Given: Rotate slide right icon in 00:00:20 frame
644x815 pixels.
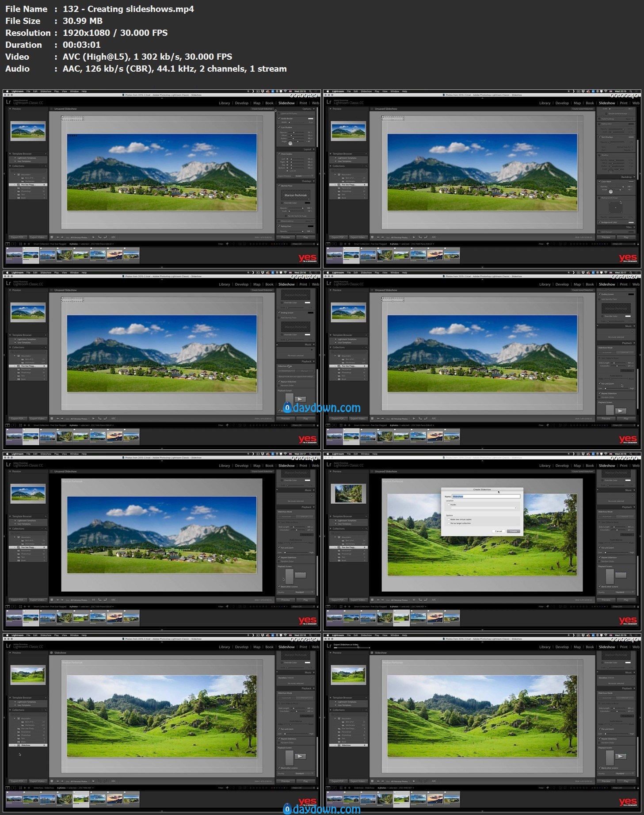Looking at the screenshot, I should coord(105,237).
